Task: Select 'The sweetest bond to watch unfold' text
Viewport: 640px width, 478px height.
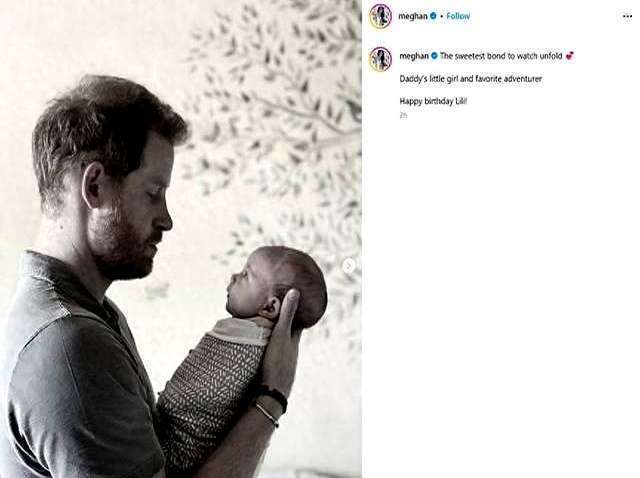Action: (501, 56)
